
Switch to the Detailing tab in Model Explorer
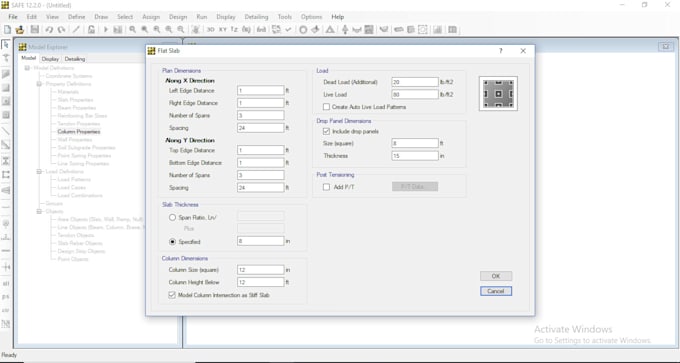(75, 59)
